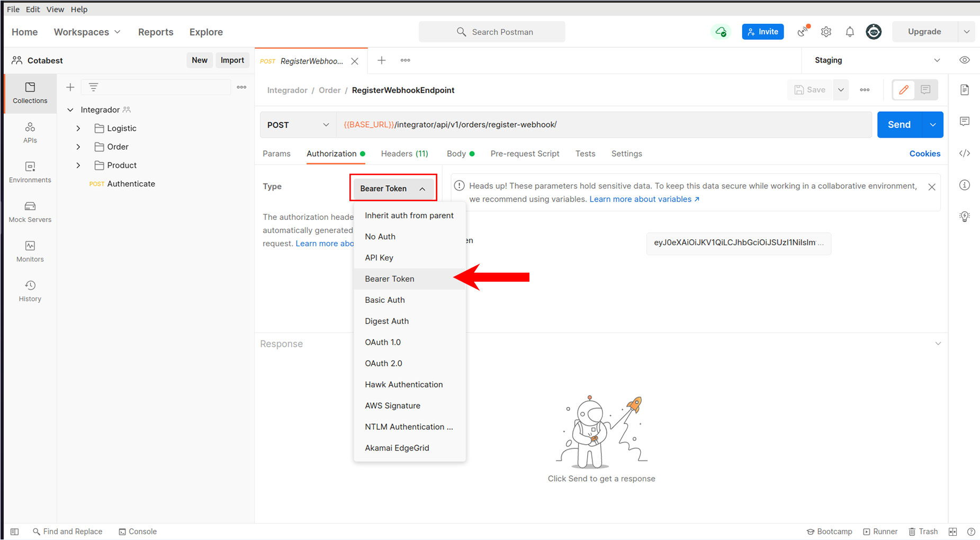Screen dimensions: 980x540
Task: Open the Staging environment selector
Action: pos(876,60)
